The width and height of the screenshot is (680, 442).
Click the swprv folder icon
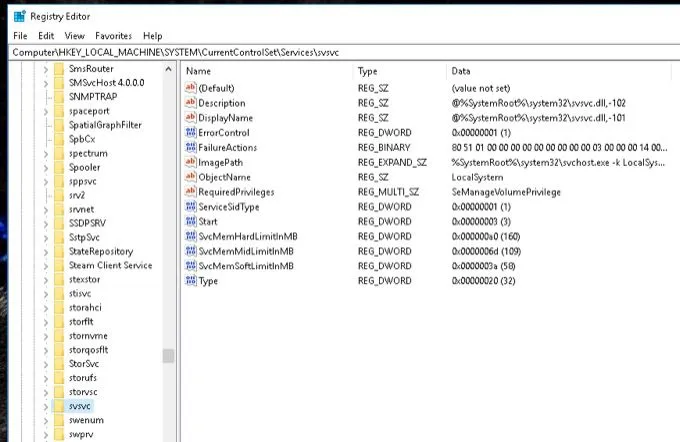[x=59, y=434]
